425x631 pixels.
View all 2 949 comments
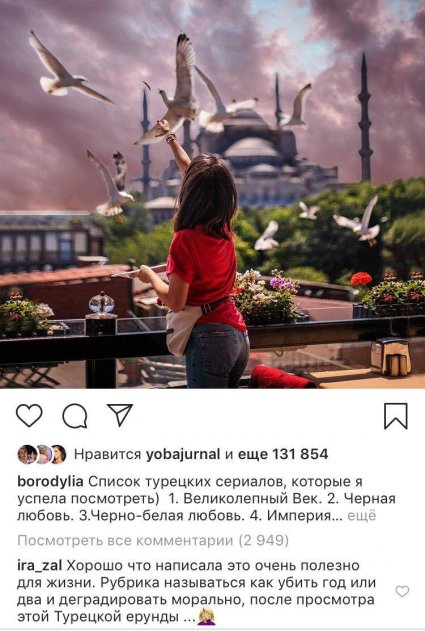pos(153,541)
